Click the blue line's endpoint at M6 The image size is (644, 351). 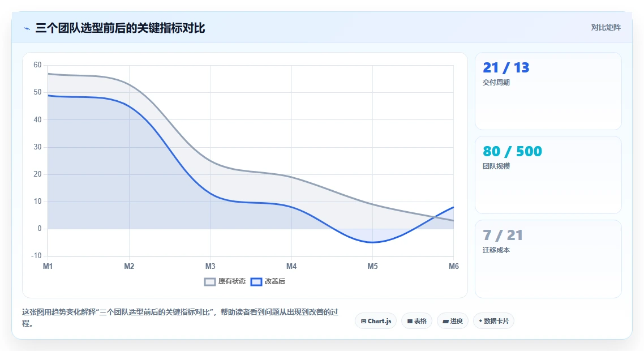[453, 207]
